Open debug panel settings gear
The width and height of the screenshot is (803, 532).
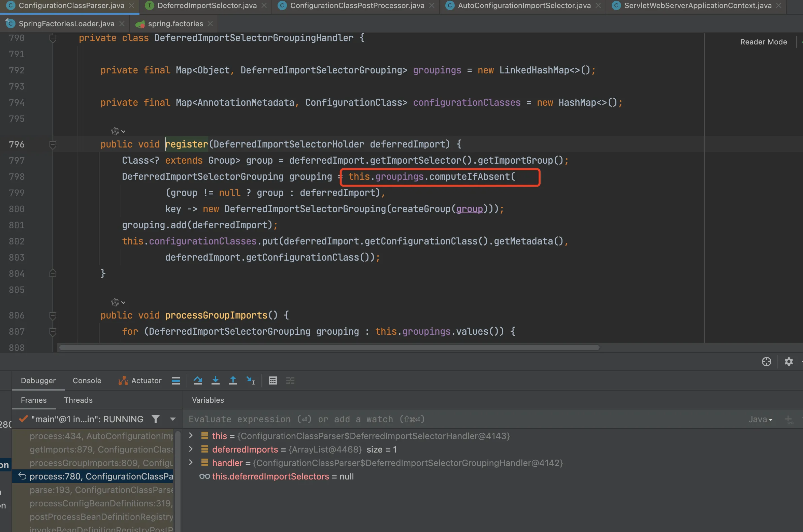(789, 362)
